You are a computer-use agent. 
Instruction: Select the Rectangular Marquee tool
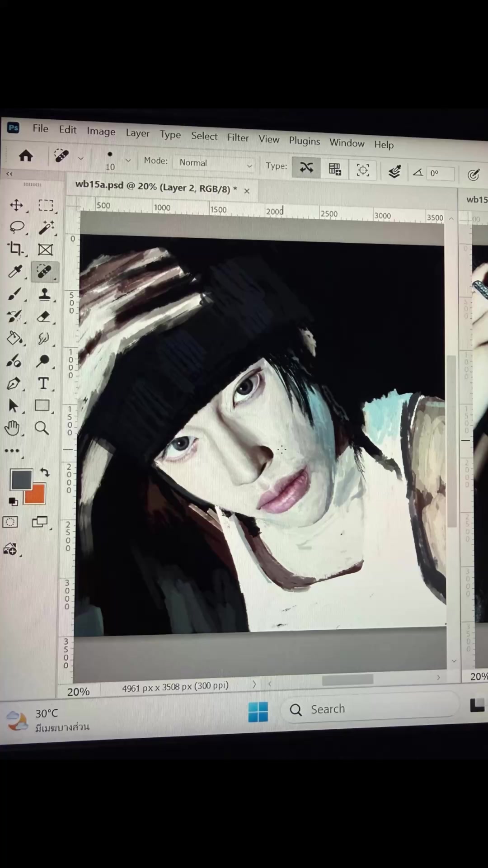click(46, 206)
